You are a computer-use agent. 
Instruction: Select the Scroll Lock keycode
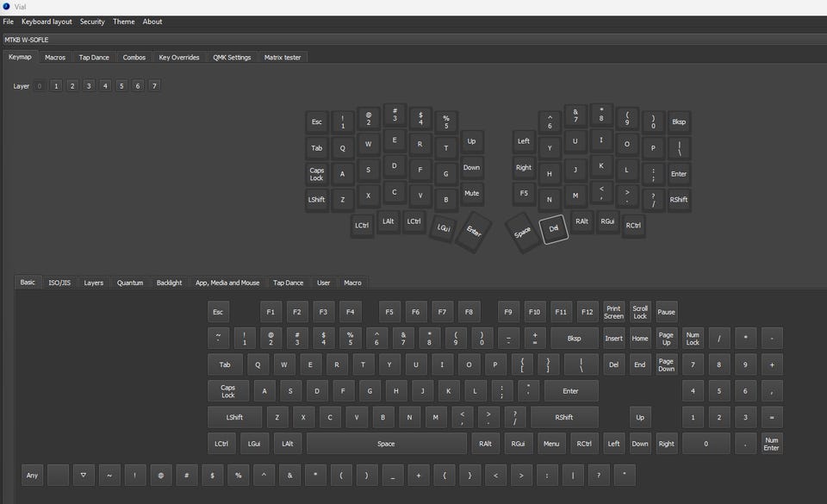(640, 312)
